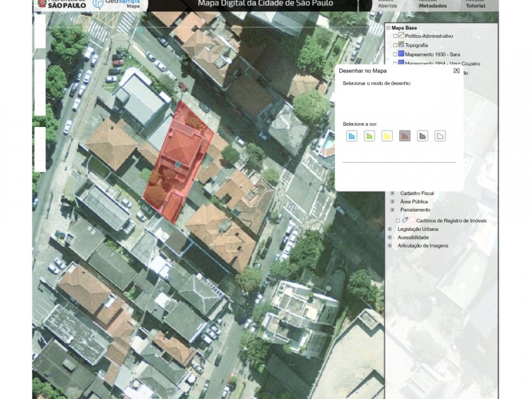
Task: Collapse the Mapa Base tree group
Action: coord(388,28)
